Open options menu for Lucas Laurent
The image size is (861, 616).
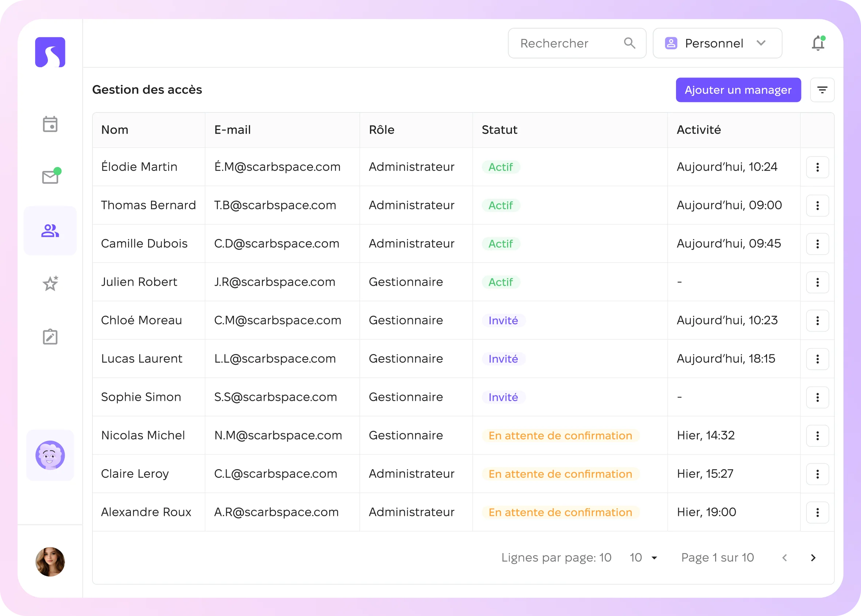click(x=817, y=359)
